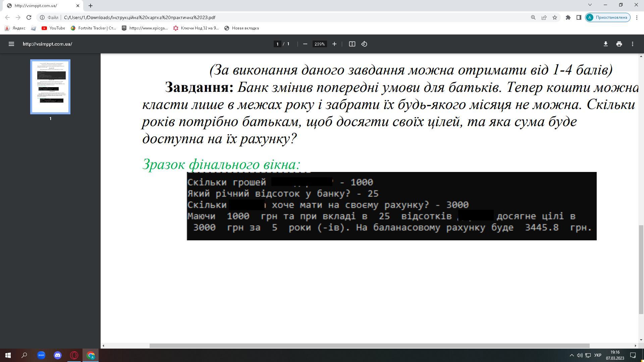Select the page 1 thumbnail
The image size is (644, 362).
(50, 87)
